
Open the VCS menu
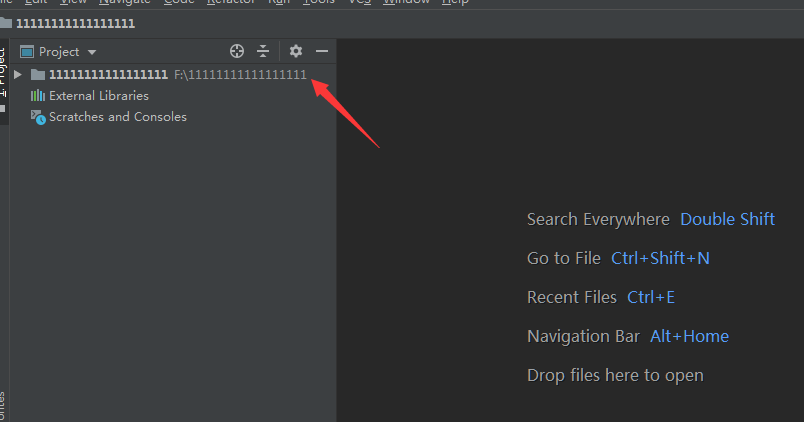pyautogui.click(x=359, y=2)
